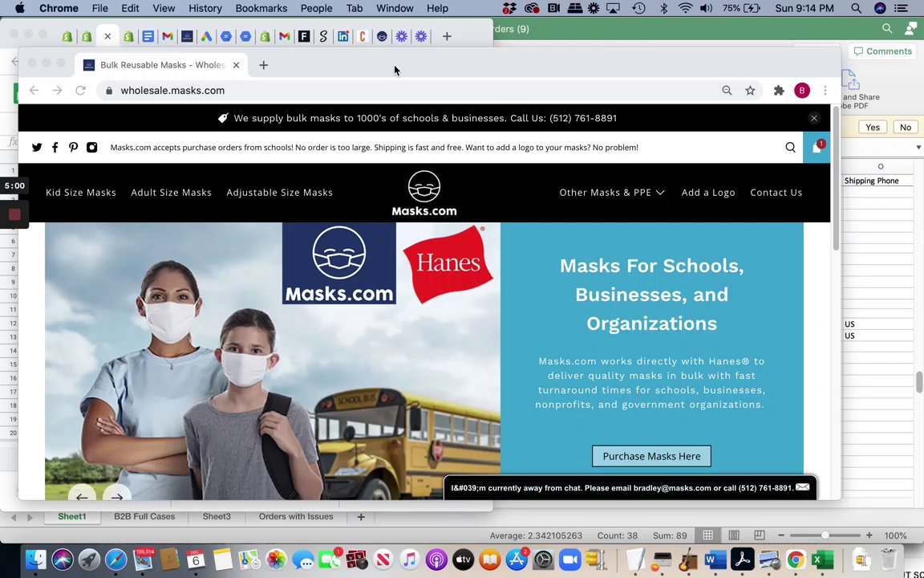Click the address bar URL field

pyautogui.click(x=412, y=90)
